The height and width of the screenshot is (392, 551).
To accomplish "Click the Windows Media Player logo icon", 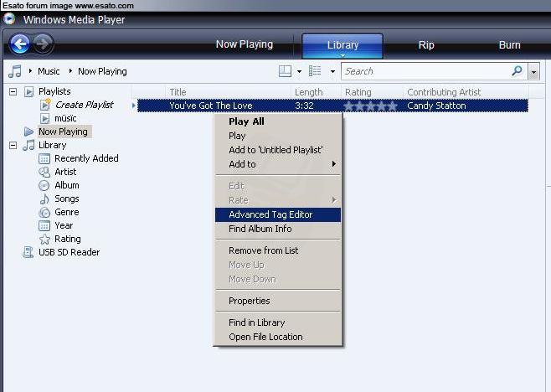I will [x=9, y=18].
